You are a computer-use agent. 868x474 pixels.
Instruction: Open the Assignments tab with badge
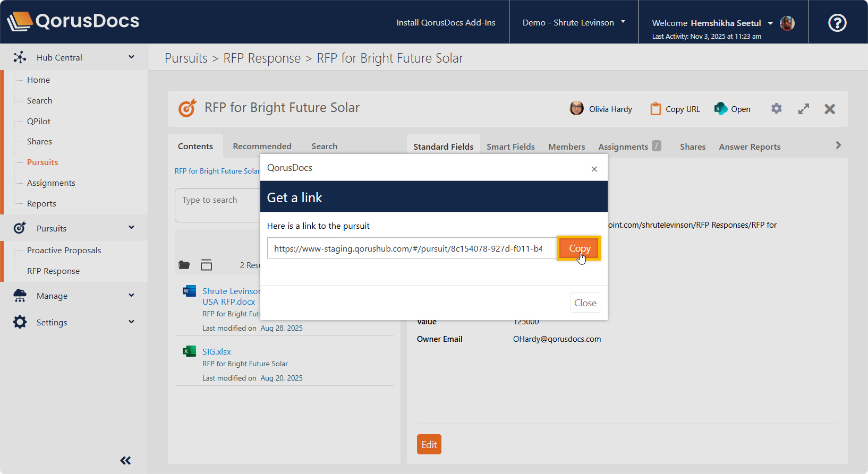tap(629, 146)
